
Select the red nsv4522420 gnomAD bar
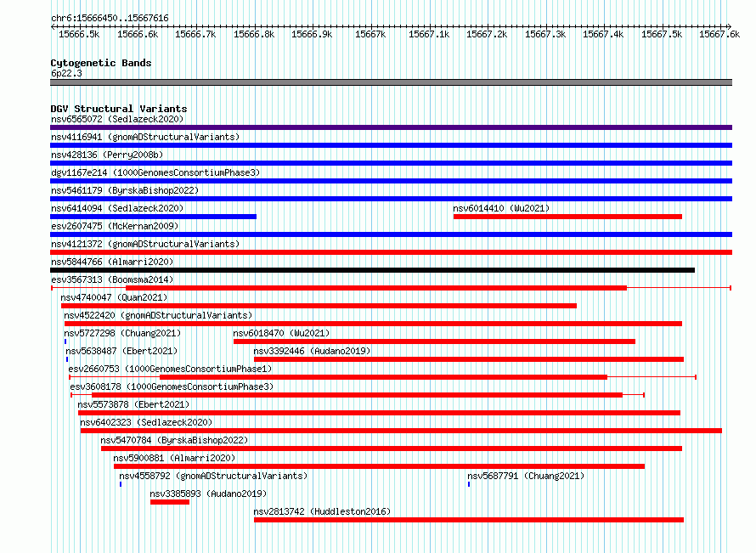(x=373, y=324)
